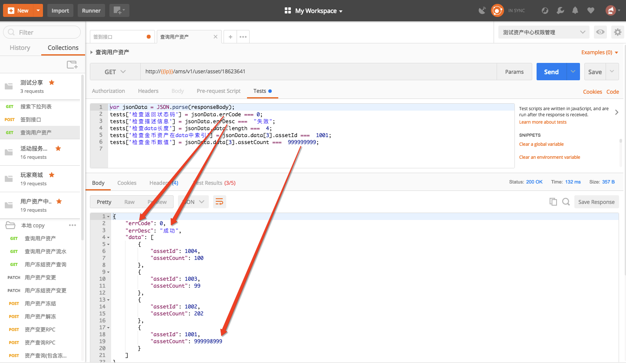Switch to the History sidebar tab
Viewport: 626px width, 364px height.
point(20,48)
